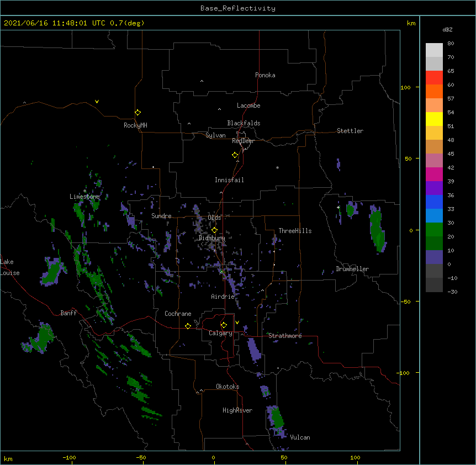Viewport: 476px width, 465px height.
Task: Click the Airdrie city label
Action: pos(223,297)
